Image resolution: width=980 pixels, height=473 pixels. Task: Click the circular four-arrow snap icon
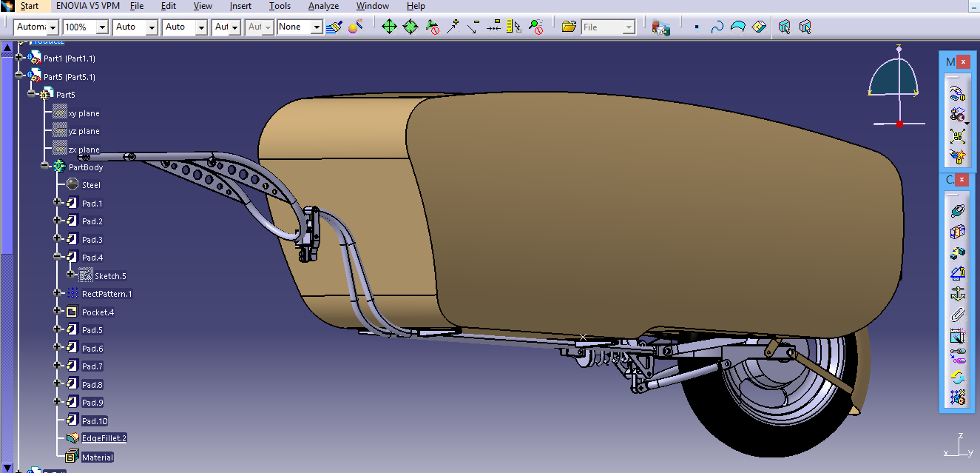point(410,27)
